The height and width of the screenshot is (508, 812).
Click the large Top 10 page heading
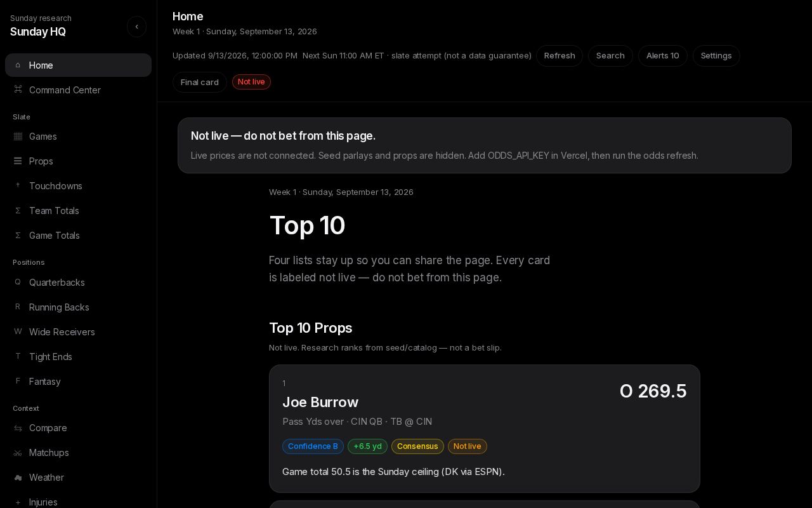(307, 225)
